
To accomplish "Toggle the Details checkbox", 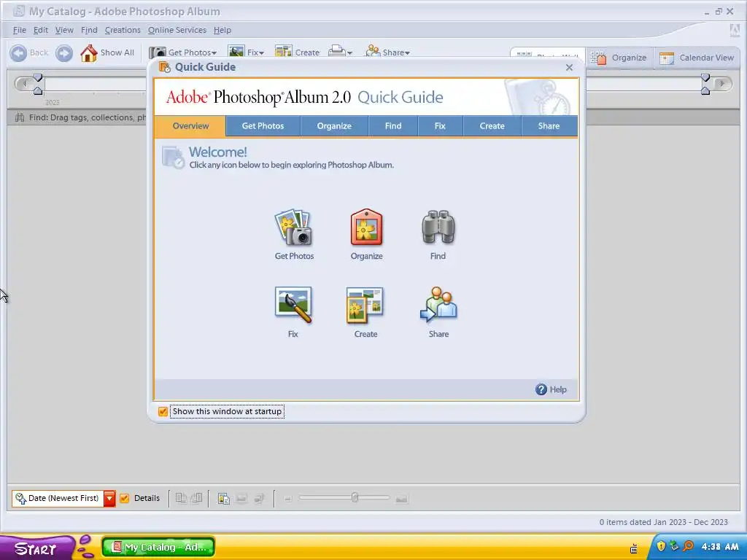I will 124,498.
